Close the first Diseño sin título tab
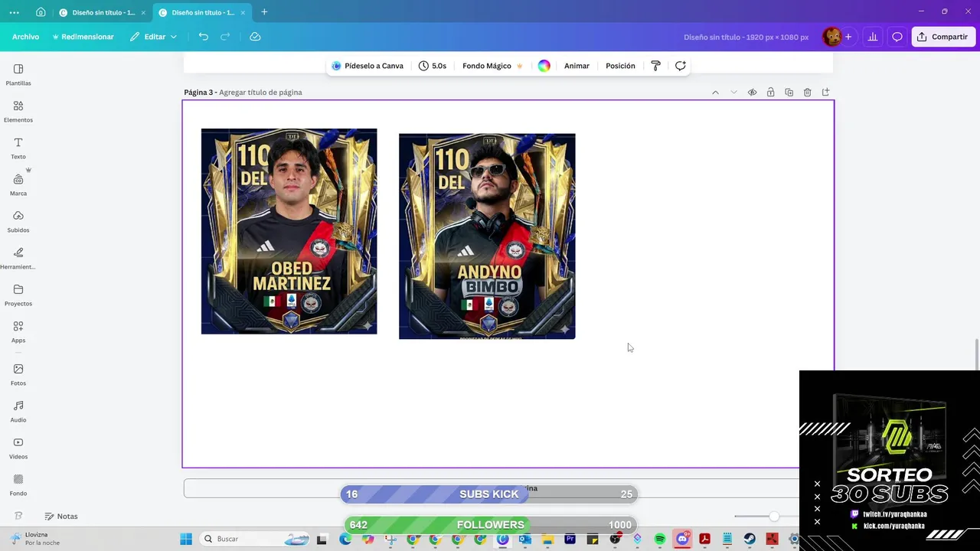This screenshot has width=980, height=551. tap(143, 12)
